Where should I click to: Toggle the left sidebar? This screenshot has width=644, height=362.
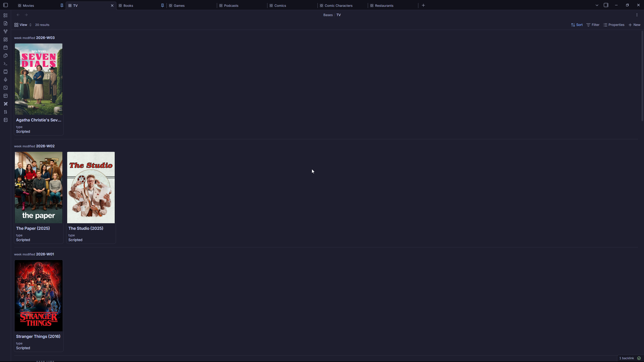click(x=6, y=5)
